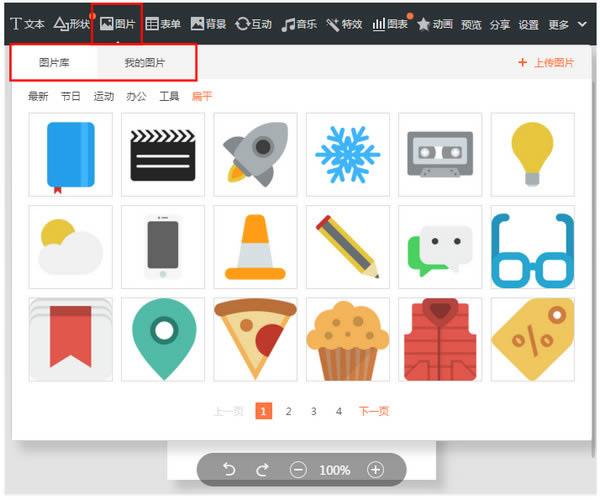Pick the pizza slice thumbnail
The height and width of the screenshot is (500, 600).
[255, 339]
